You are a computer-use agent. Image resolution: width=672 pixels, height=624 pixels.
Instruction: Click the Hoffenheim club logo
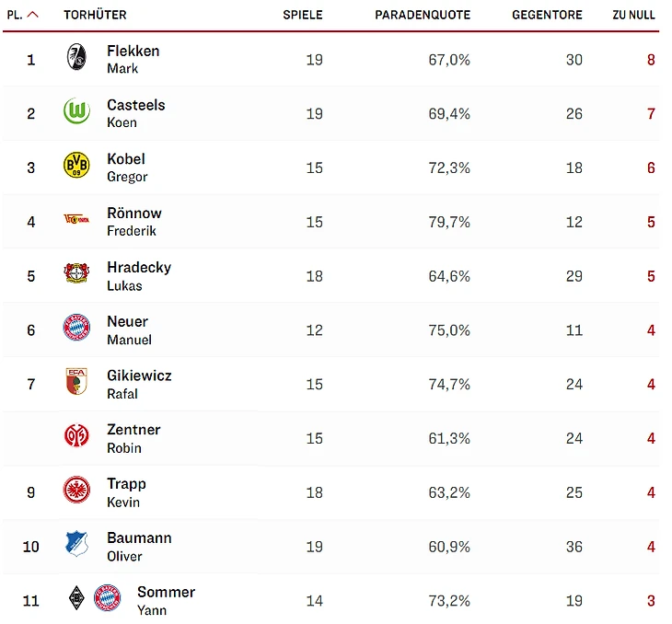76,545
